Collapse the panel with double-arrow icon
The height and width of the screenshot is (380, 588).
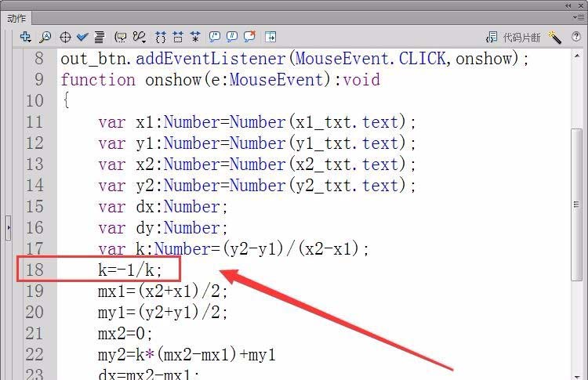pos(568,5)
